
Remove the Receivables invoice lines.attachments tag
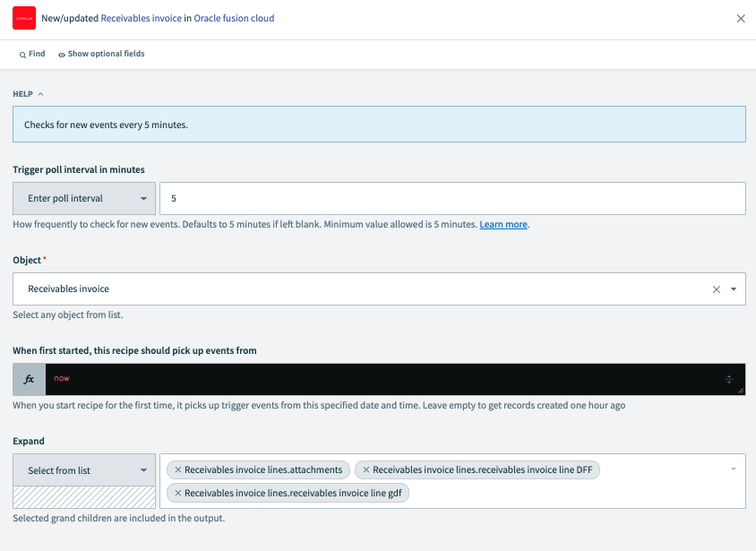click(177, 469)
